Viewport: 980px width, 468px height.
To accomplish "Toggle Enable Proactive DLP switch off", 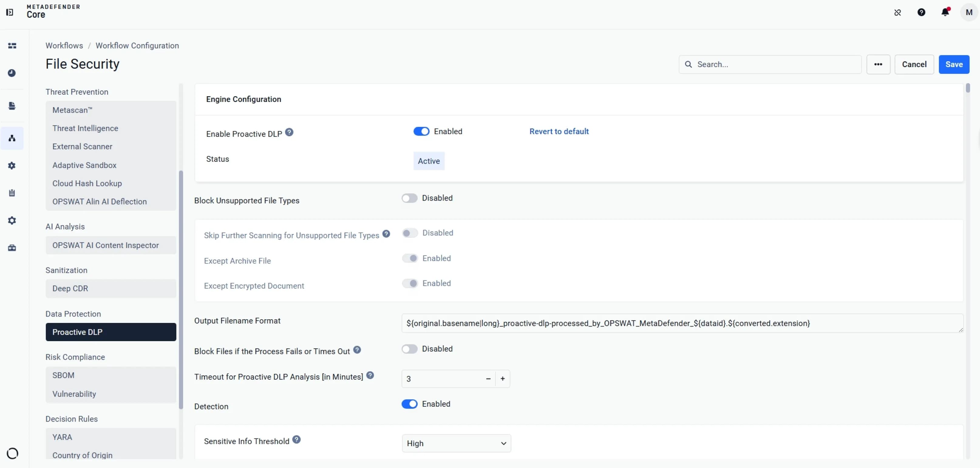I will click(x=421, y=131).
